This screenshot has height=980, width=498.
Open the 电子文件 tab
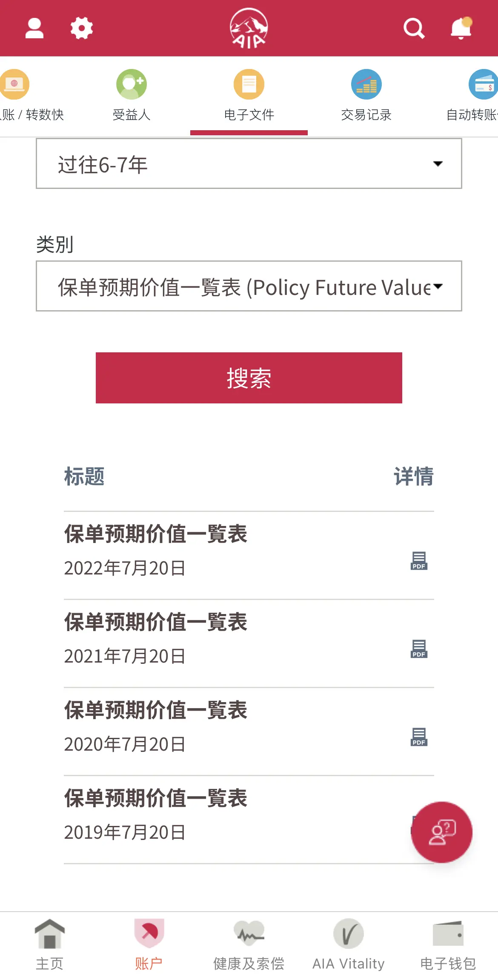[249, 96]
